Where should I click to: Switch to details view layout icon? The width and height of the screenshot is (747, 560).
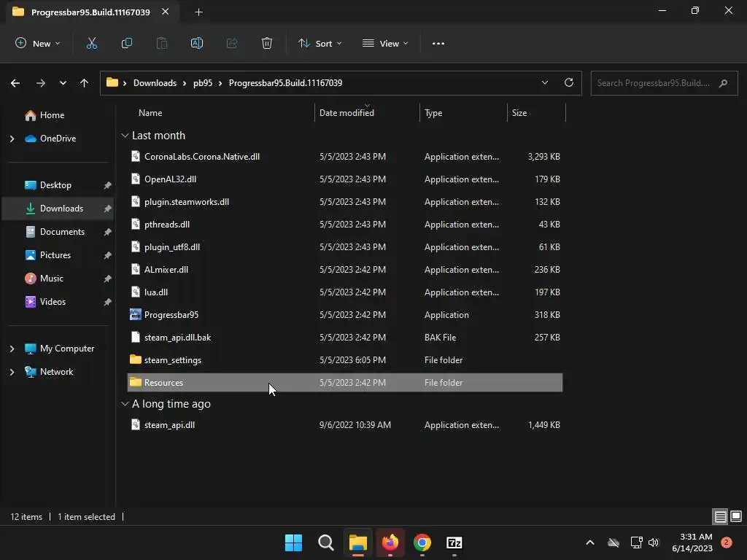(720, 516)
